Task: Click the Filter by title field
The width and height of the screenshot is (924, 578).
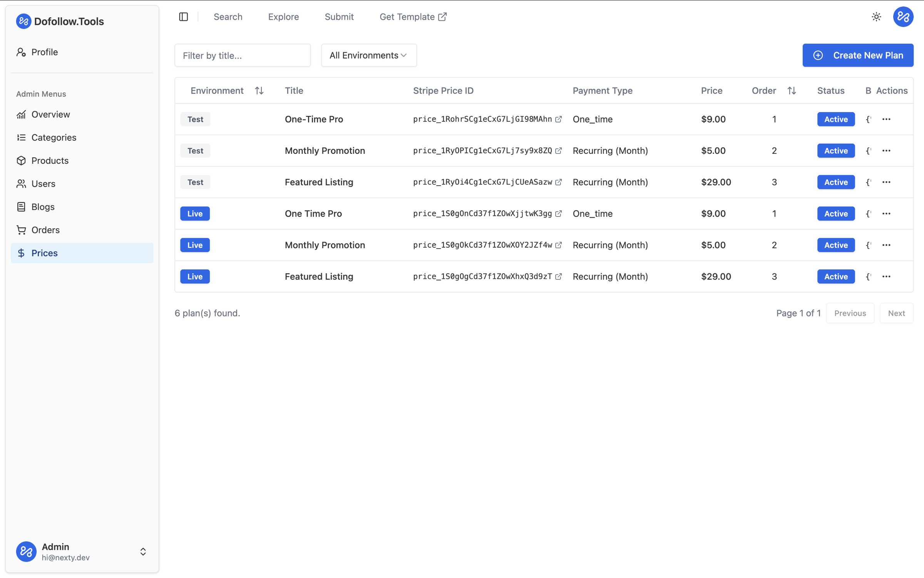Action: [242, 55]
